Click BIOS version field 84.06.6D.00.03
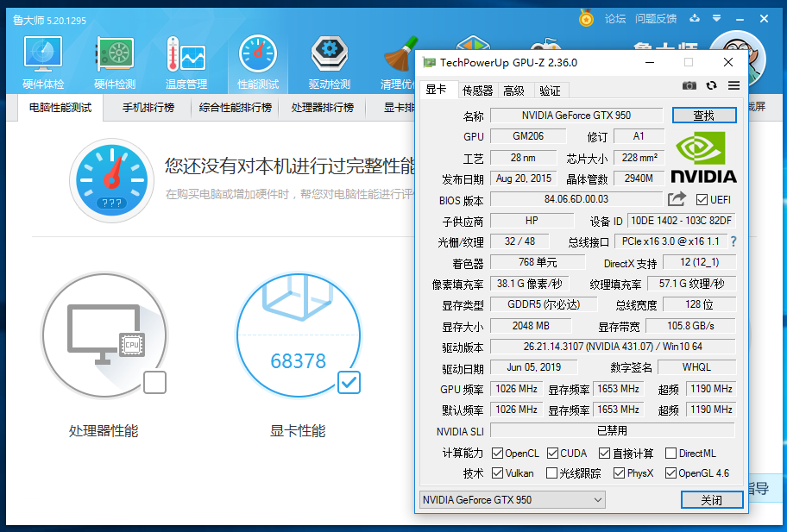 [576, 199]
